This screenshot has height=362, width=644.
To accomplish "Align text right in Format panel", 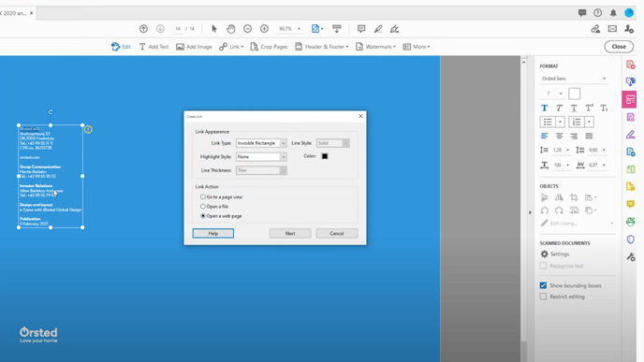I will pyautogui.click(x=574, y=136).
